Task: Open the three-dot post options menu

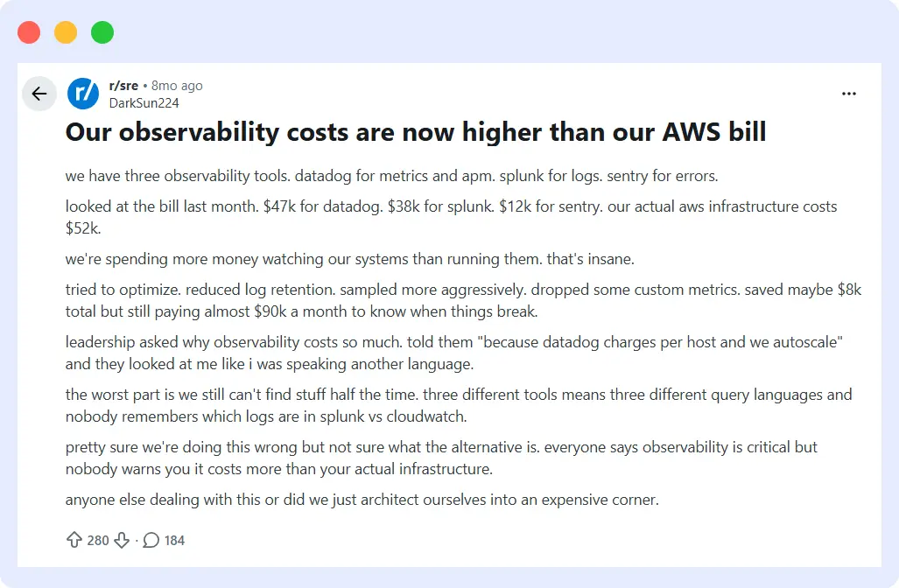Action: pos(848,94)
